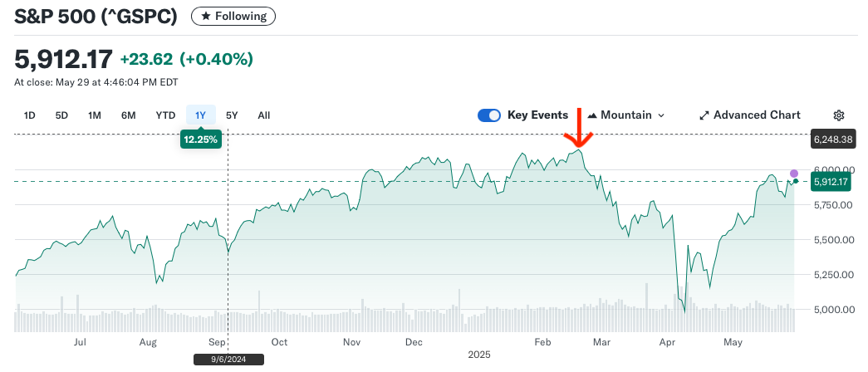Select the 6M time range
868x372 pixels.
(x=129, y=115)
